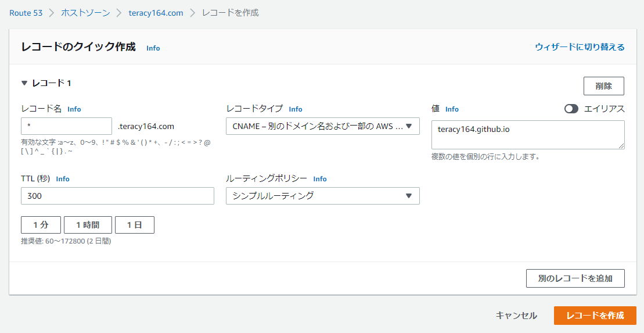Open the Route 53 breadcrumb link
The image size is (644, 333).
click(26, 13)
